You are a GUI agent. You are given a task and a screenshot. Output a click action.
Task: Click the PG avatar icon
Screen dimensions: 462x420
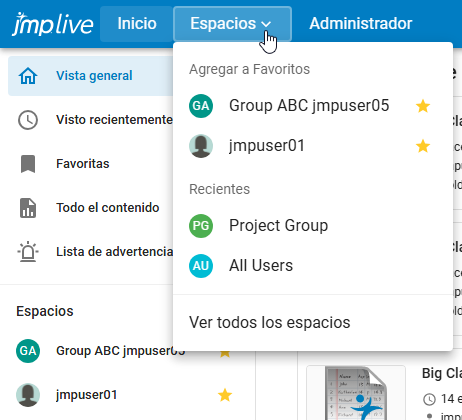point(201,226)
